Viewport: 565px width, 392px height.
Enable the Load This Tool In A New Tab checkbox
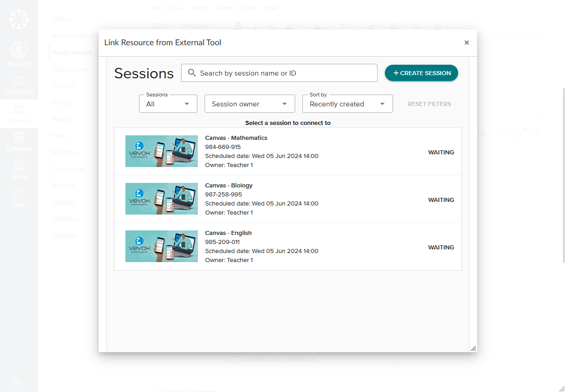click(x=234, y=359)
